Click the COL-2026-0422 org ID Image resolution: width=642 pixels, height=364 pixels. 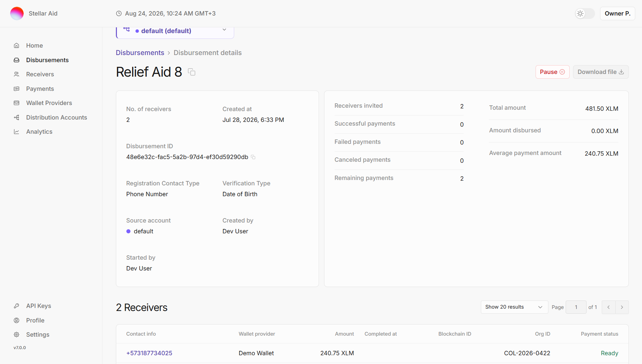527,353
